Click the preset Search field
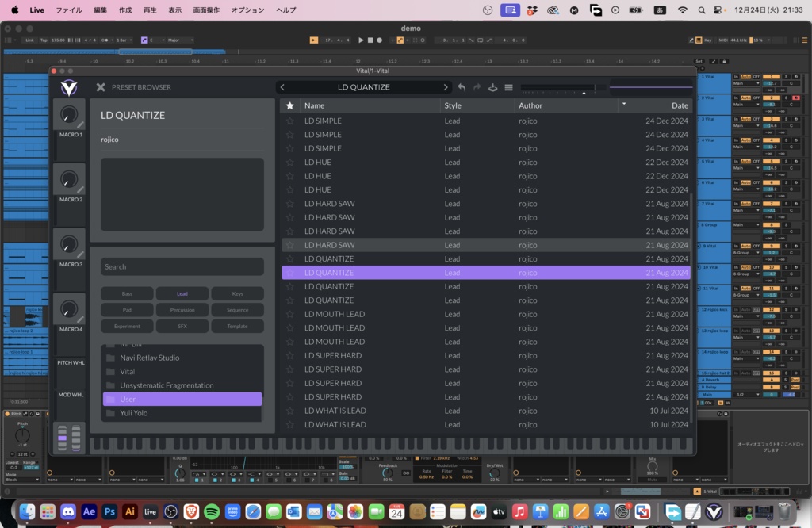This screenshot has width=812, height=528. tap(182, 266)
